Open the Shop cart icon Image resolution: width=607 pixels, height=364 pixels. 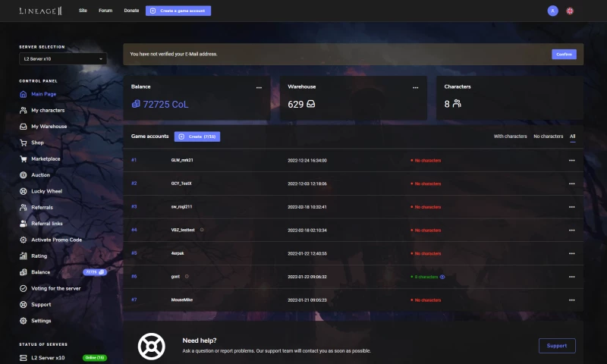pos(24,143)
